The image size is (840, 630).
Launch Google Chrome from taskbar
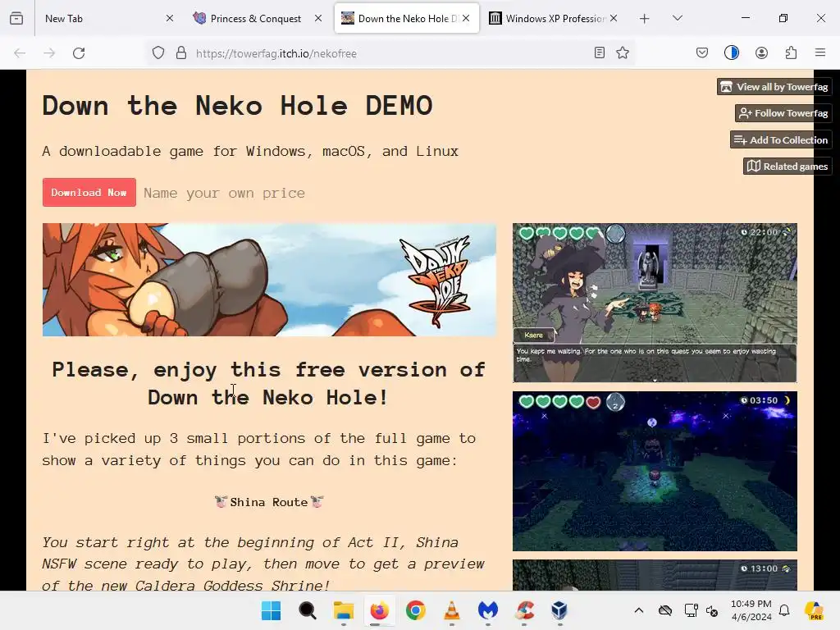416,610
